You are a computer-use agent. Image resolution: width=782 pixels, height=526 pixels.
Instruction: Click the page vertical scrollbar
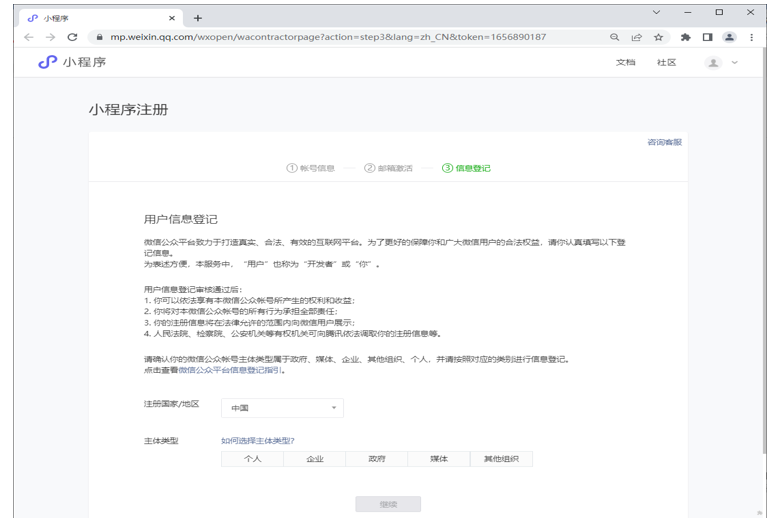pyautogui.click(x=764, y=249)
